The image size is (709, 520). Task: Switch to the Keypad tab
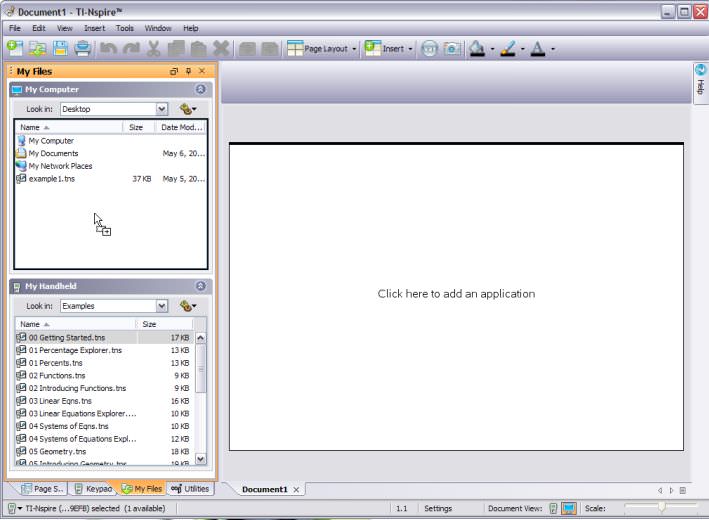[93, 489]
